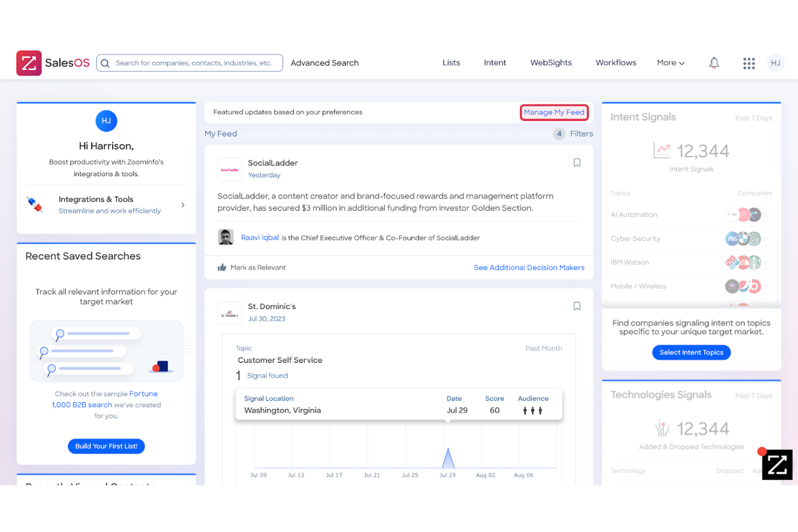Go to the Intent menu item

494,63
